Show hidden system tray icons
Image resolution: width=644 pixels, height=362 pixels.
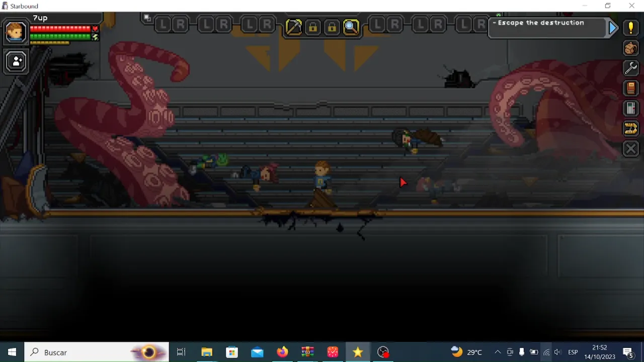(x=498, y=352)
